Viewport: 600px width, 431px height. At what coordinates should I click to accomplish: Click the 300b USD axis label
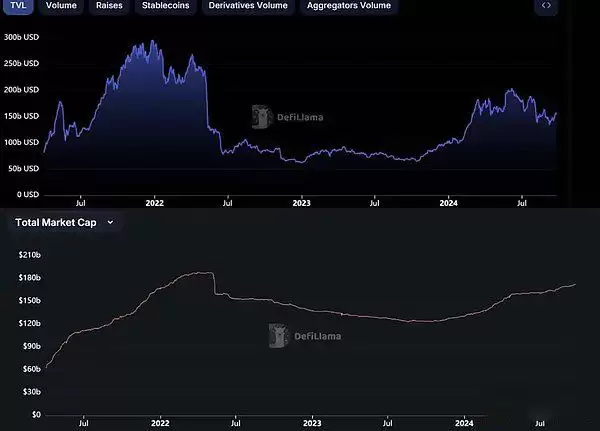[x=21, y=37]
